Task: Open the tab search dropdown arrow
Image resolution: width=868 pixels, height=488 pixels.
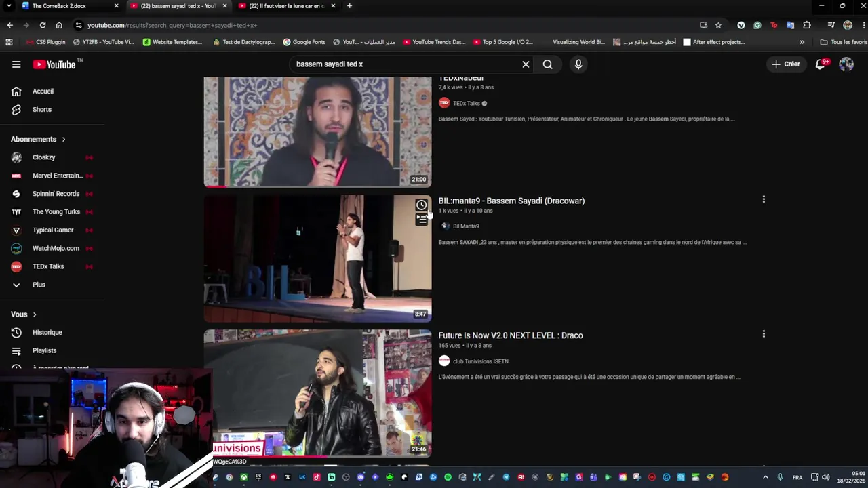Action: coord(9,6)
